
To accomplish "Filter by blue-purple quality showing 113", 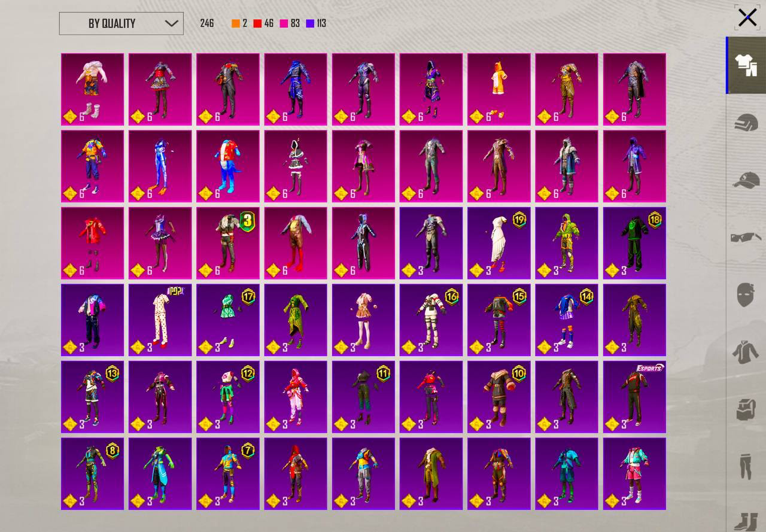I will (316, 23).
